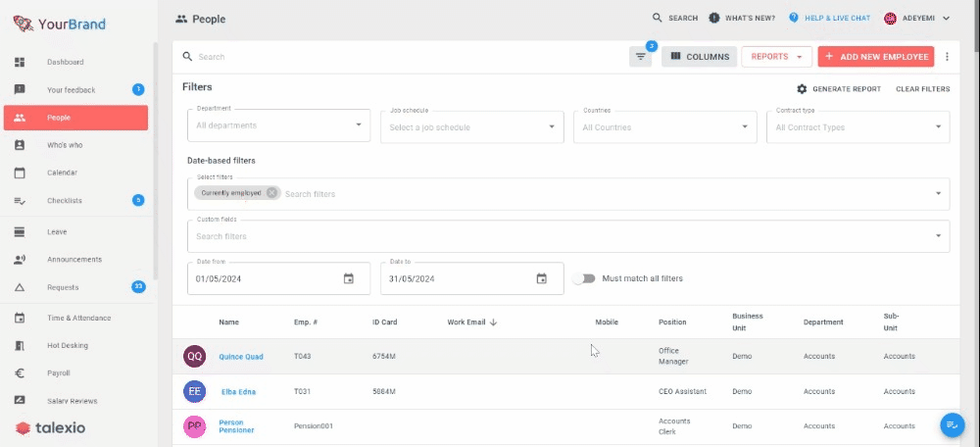
Task: Open the Job schedule dropdown
Action: pos(472,126)
